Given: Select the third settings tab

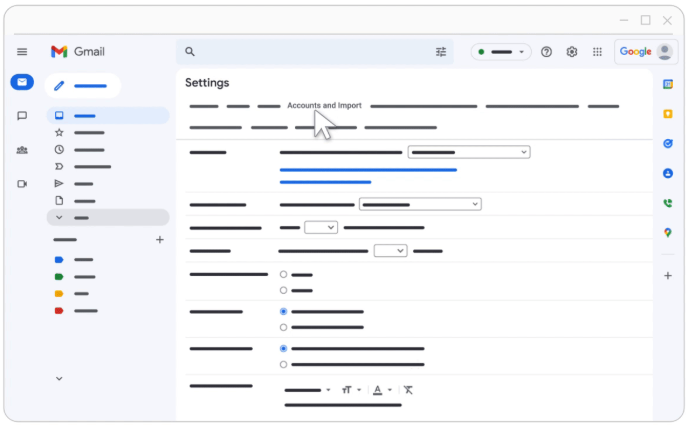Looking at the screenshot, I should (269, 106).
